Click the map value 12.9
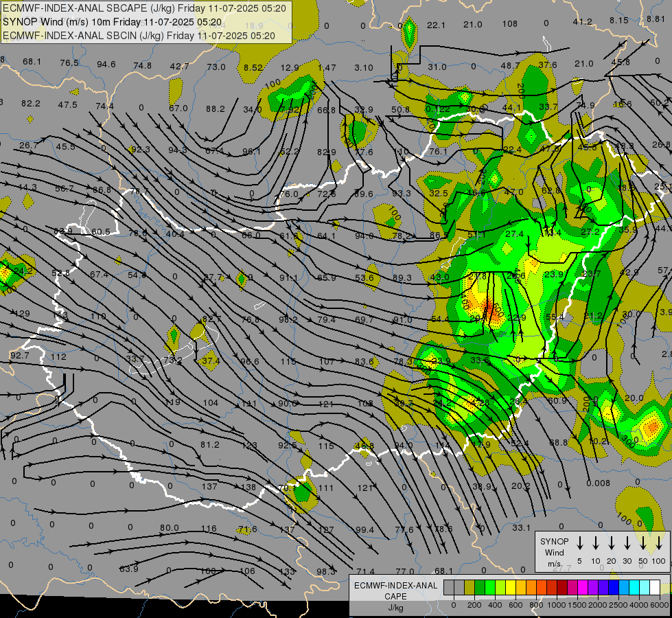 (x=290, y=68)
